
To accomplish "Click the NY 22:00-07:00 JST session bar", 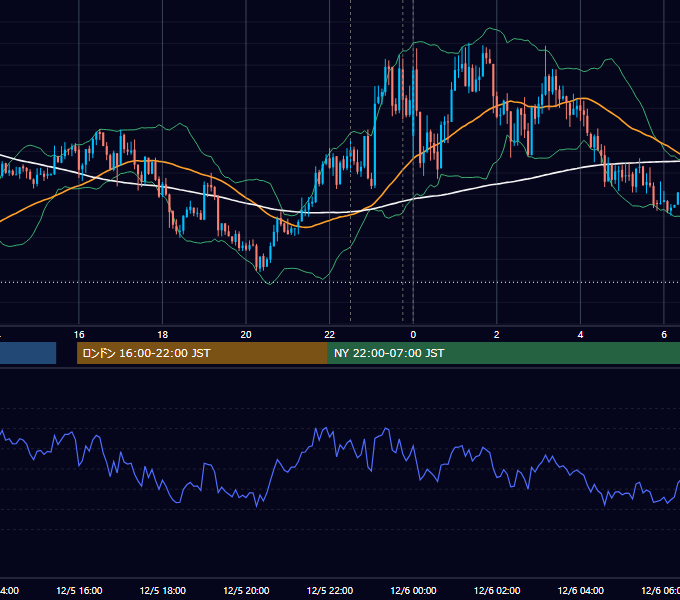I will [503, 353].
